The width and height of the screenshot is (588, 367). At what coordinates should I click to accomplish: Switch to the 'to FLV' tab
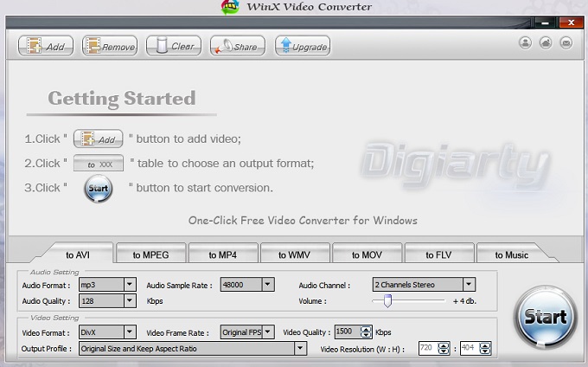pos(438,254)
